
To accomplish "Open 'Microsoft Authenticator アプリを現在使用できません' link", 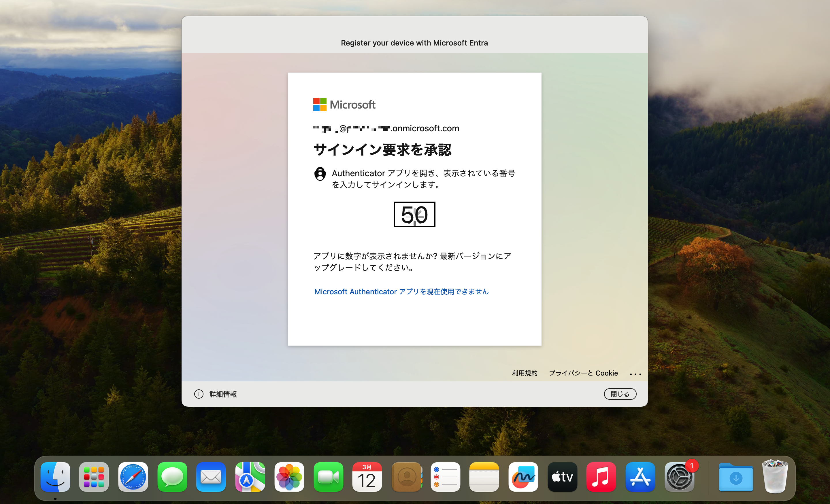I will coord(401,291).
